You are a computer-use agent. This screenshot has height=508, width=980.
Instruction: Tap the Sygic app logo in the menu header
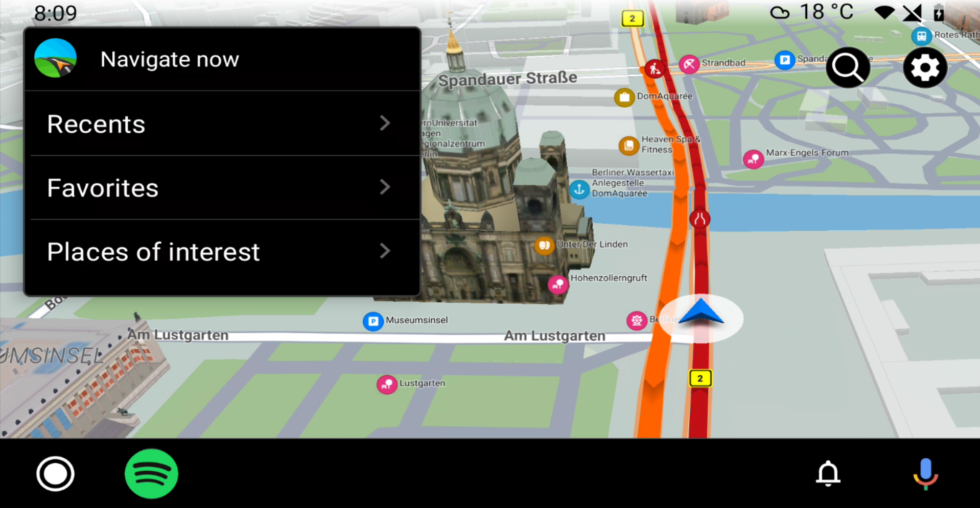point(56,58)
